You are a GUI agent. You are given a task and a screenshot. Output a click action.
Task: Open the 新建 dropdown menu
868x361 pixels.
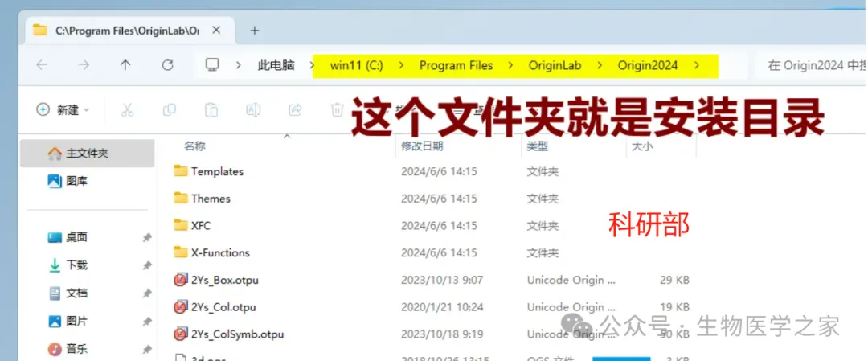63,109
